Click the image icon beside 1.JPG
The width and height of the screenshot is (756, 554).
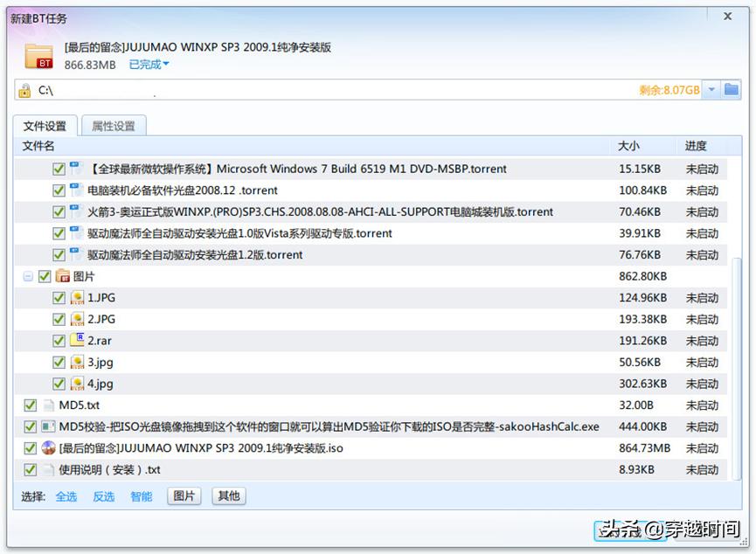pyautogui.click(x=77, y=297)
